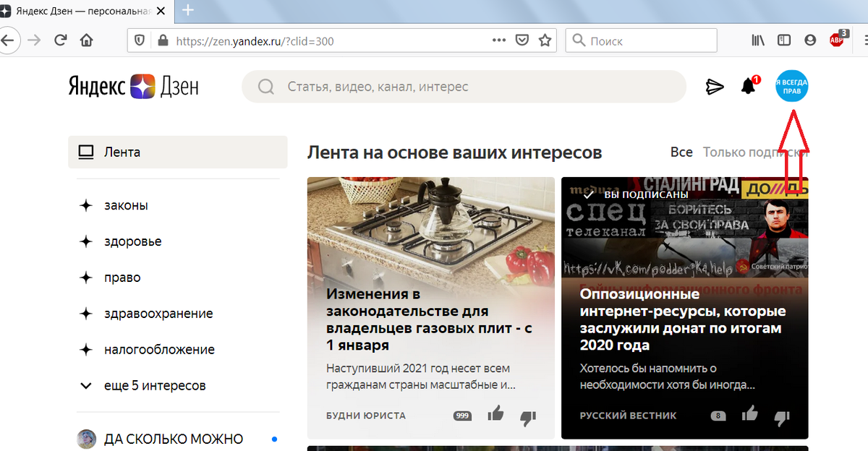This screenshot has height=451, width=868.
Task: Open page actions three-dots menu
Action: click(499, 40)
